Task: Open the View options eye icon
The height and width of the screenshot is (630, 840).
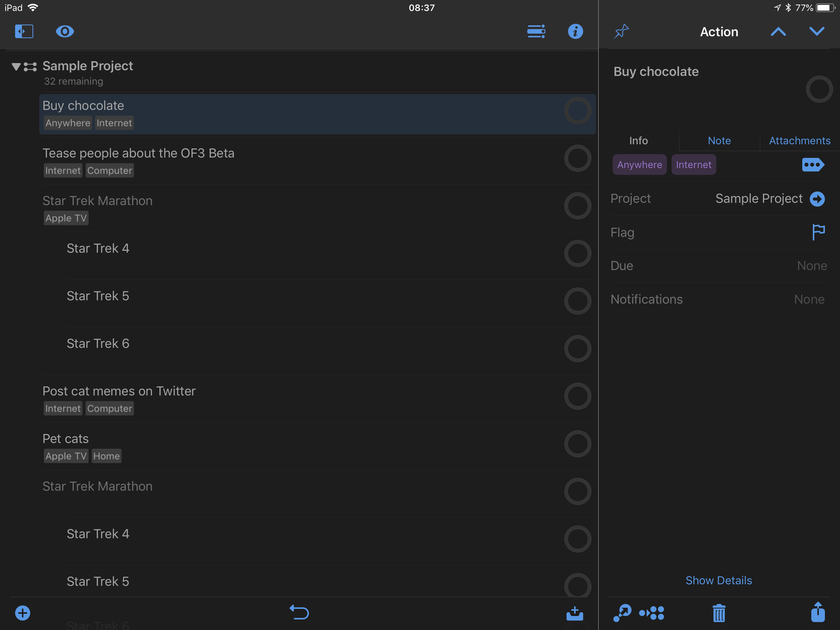Action: (x=65, y=31)
